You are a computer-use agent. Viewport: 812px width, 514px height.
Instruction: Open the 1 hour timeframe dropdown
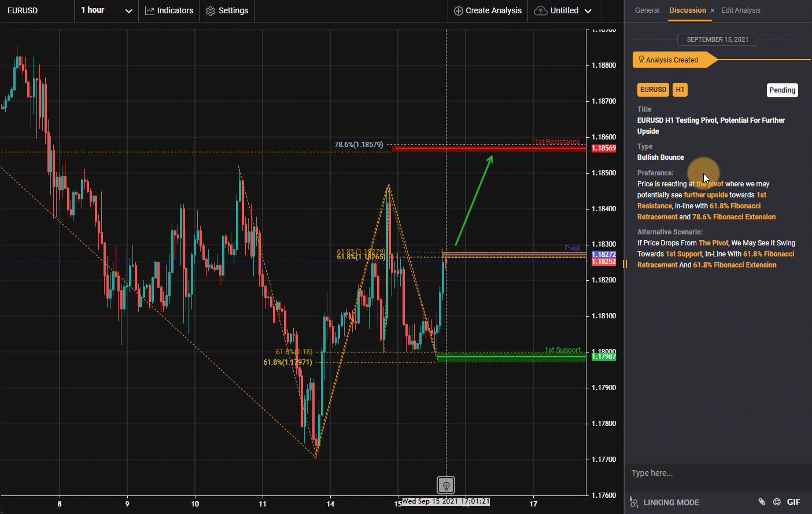tap(106, 11)
